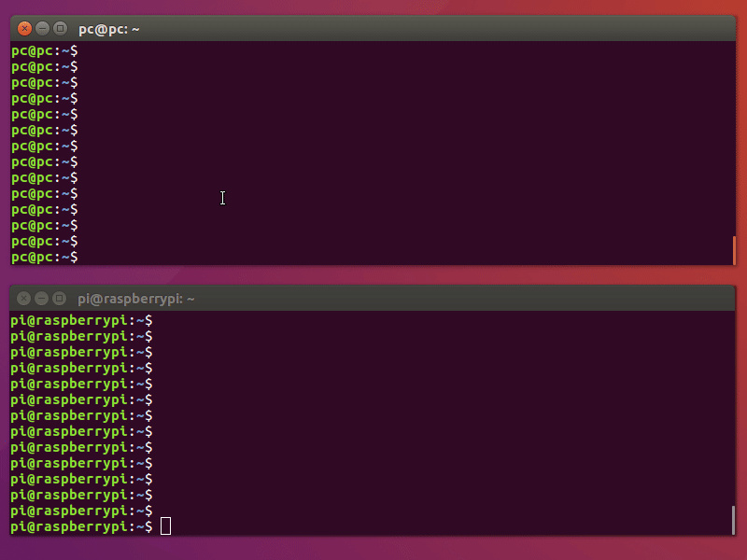This screenshot has width=747, height=560.
Task: Click the maximize icon on pc@pc window
Action: point(61,28)
